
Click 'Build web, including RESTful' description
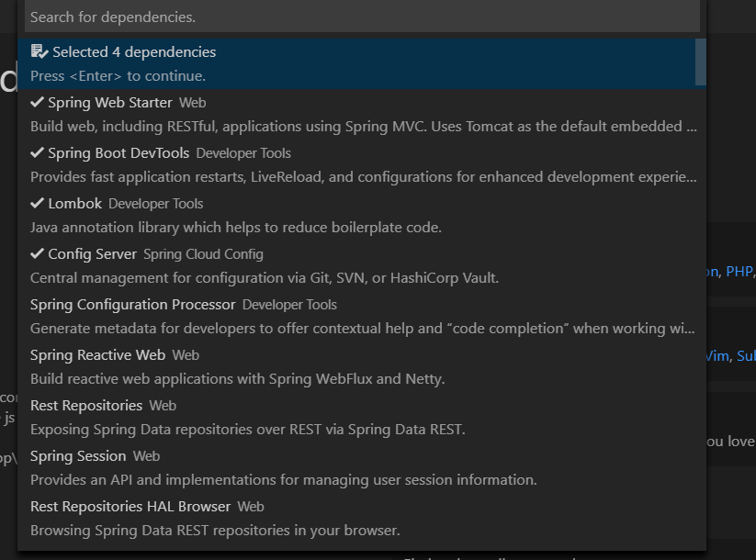click(364, 127)
